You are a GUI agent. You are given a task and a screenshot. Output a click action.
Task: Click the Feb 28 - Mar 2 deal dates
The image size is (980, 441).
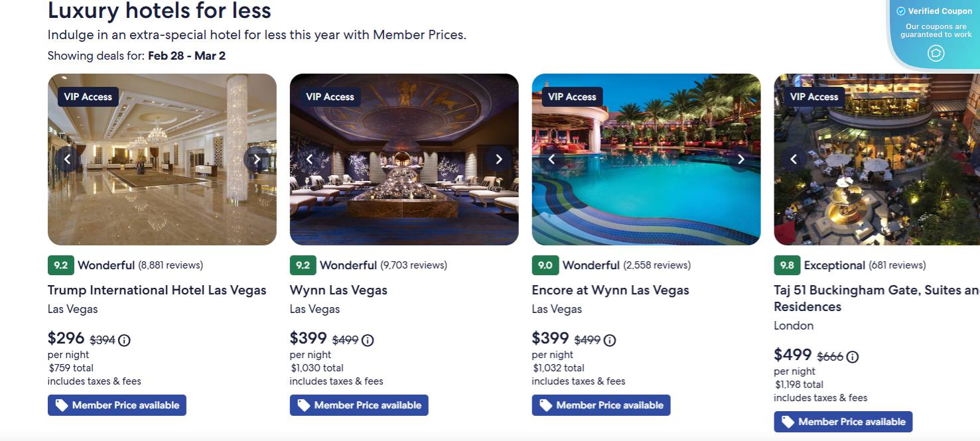tap(186, 56)
